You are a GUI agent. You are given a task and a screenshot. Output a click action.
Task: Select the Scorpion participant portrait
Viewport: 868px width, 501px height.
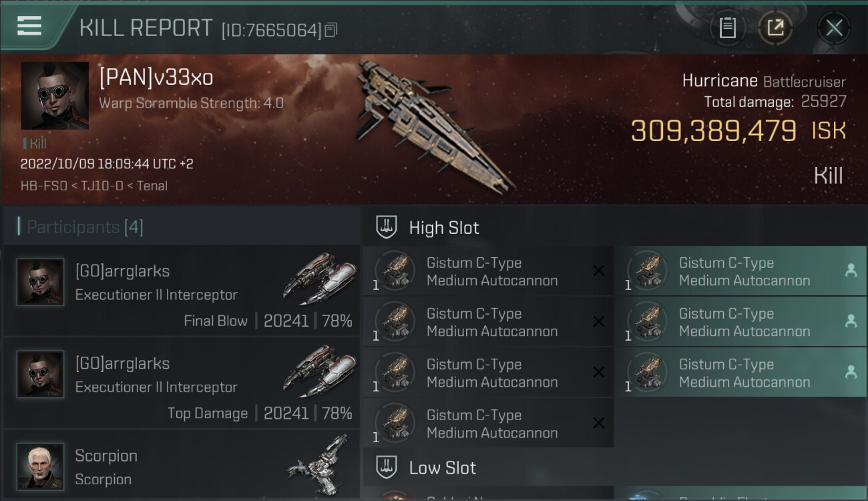point(40,466)
